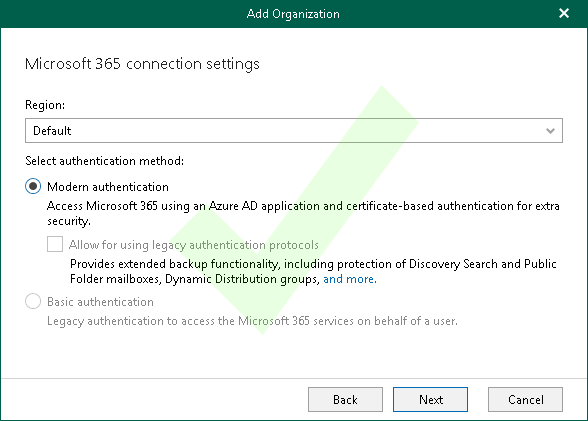Go Back to previous step

345,400
